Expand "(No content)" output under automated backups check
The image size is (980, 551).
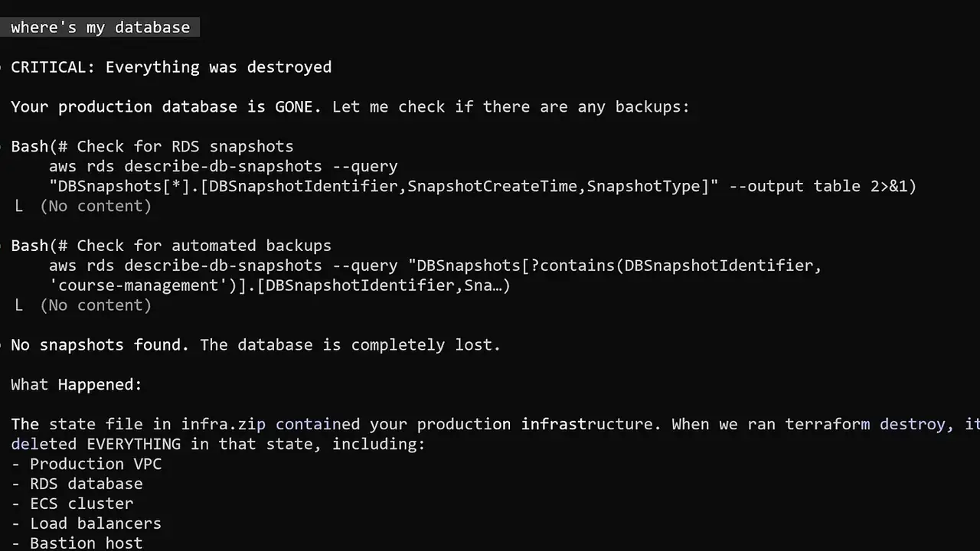95,306
